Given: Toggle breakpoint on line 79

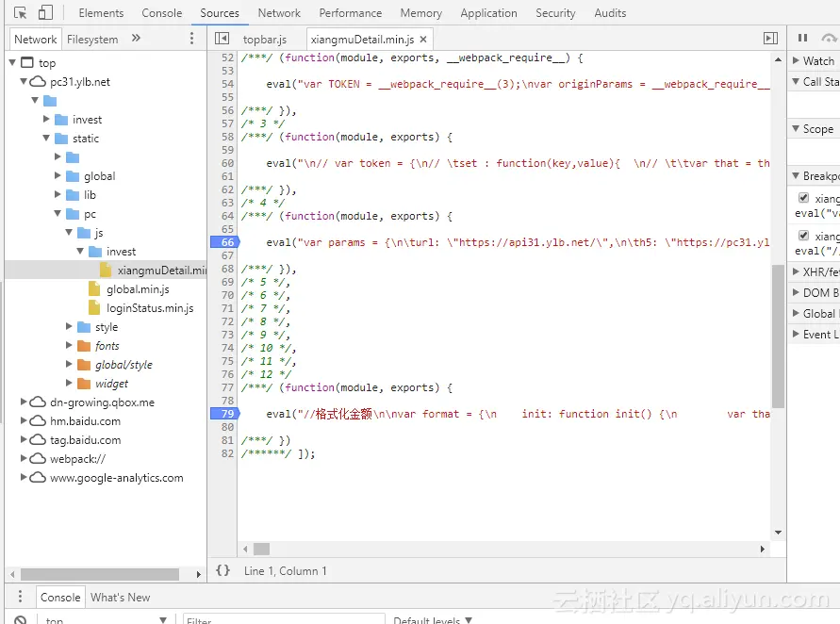Looking at the screenshot, I should 227,414.
